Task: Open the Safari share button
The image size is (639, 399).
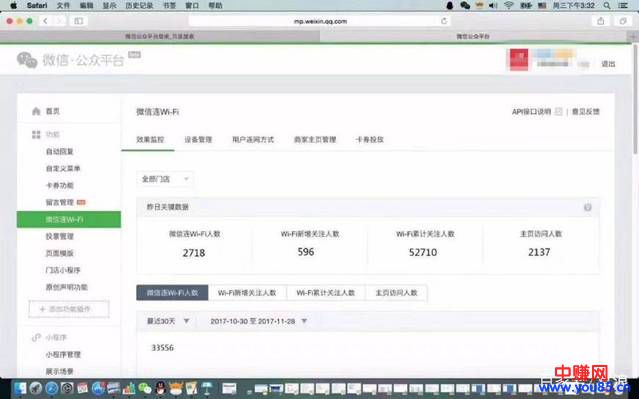Action: (x=601, y=21)
